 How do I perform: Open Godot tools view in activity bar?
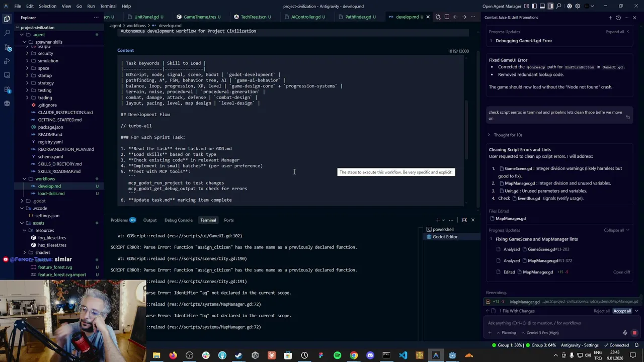tap(7, 104)
